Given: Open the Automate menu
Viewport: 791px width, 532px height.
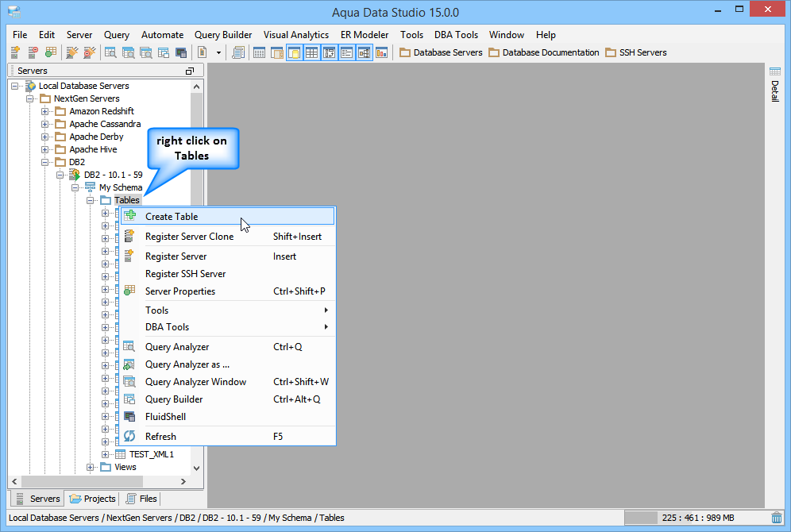Looking at the screenshot, I should tap(163, 35).
